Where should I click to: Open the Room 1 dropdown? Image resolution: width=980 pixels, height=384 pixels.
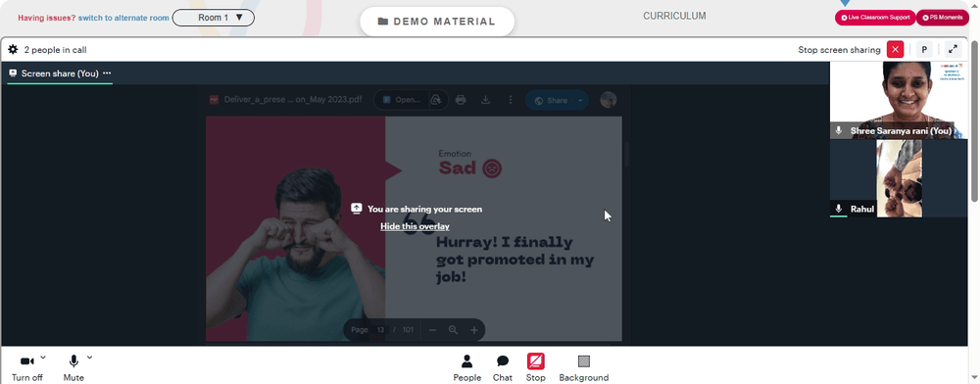point(213,18)
